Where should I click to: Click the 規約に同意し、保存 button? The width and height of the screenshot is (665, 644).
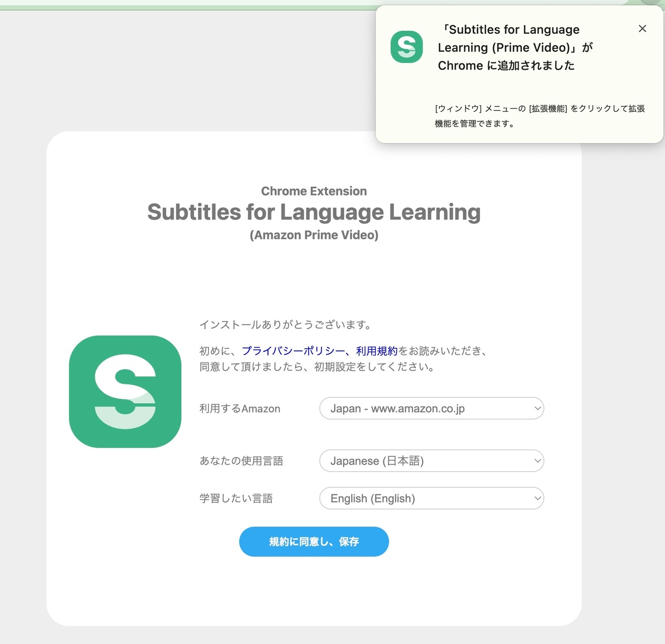pos(314,542)
